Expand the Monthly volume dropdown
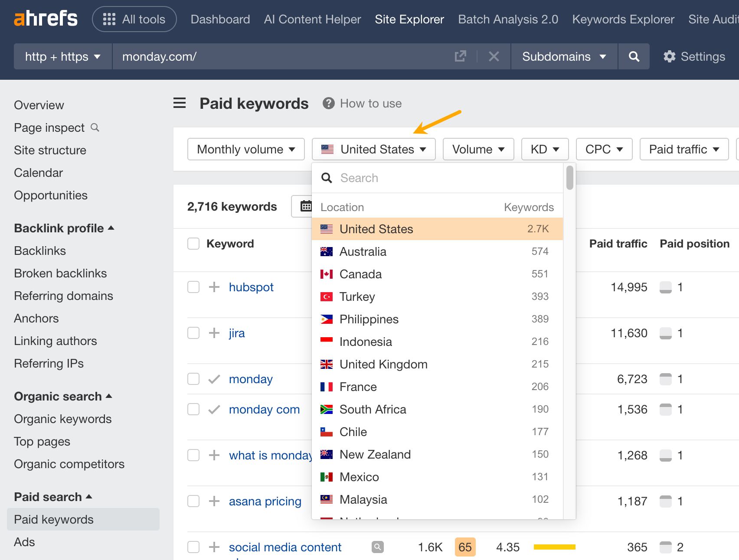Screen dimensions: 739x560 click(x=245, y=149)
